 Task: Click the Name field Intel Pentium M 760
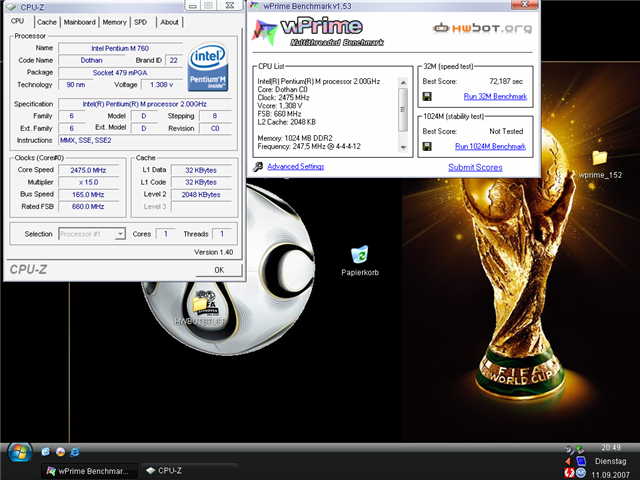[x=120, y=48]
